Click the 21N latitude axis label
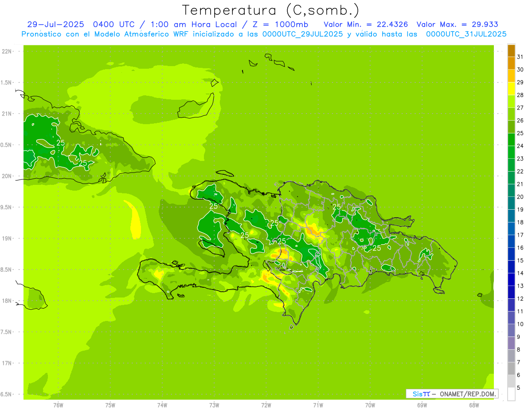Viewport: 532px width, 411px height. pos(7,114)
